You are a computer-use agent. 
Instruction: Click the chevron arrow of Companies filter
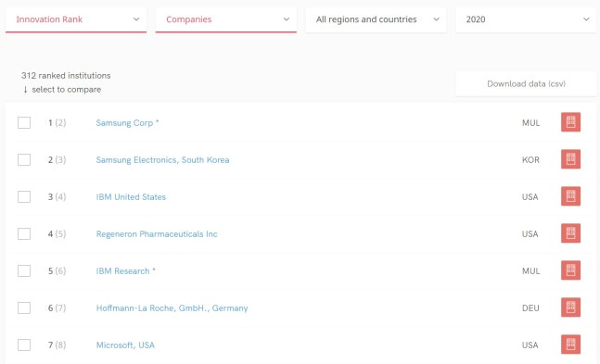point(287,19)
